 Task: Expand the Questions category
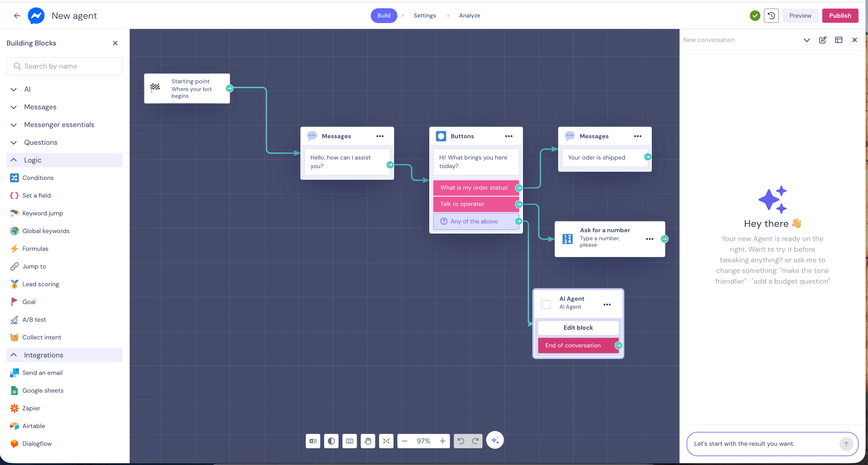[64, 142]
